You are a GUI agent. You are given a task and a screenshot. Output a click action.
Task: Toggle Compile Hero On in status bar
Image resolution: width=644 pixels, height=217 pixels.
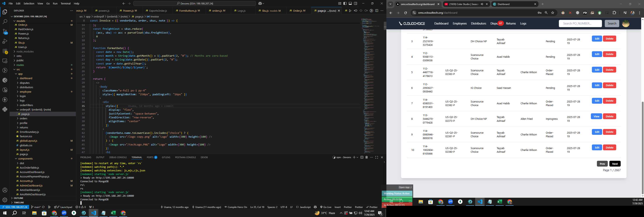coord(235,207)
